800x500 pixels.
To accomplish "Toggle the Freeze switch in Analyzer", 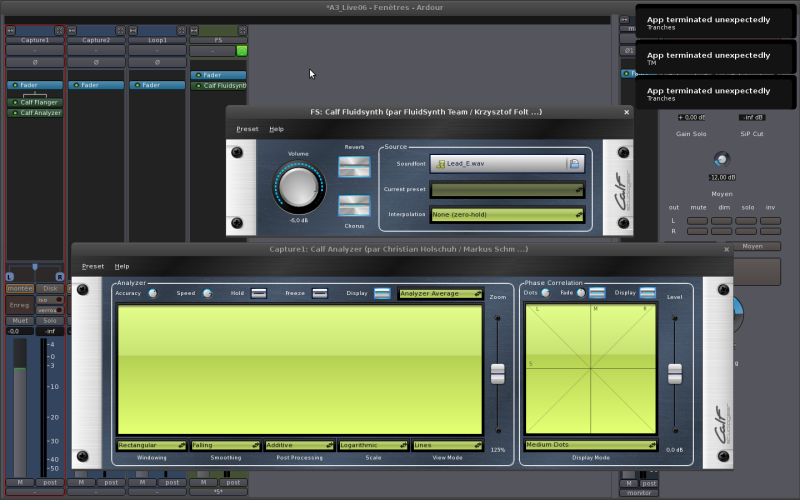I will [x=320, y=293].
